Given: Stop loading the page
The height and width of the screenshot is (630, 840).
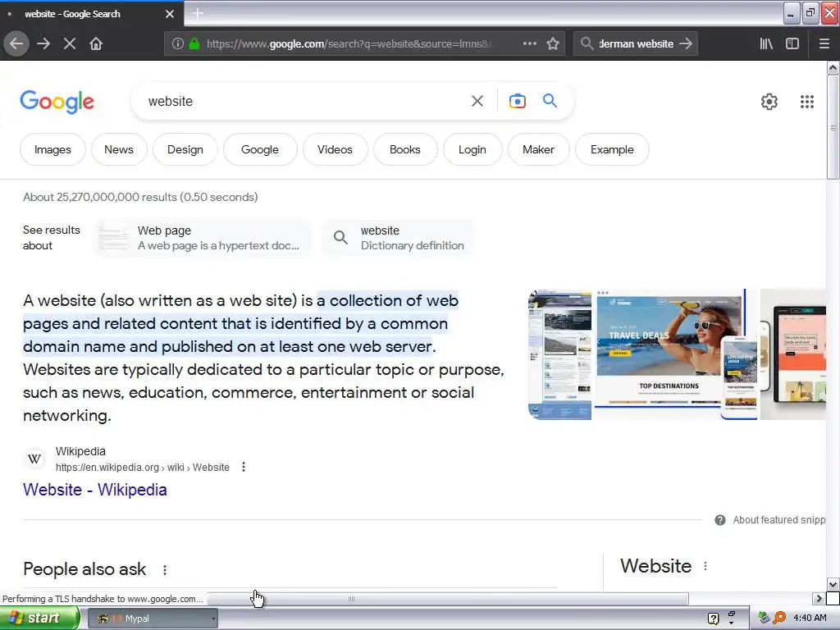Looking at the screenshot, I should click(70, 44).
